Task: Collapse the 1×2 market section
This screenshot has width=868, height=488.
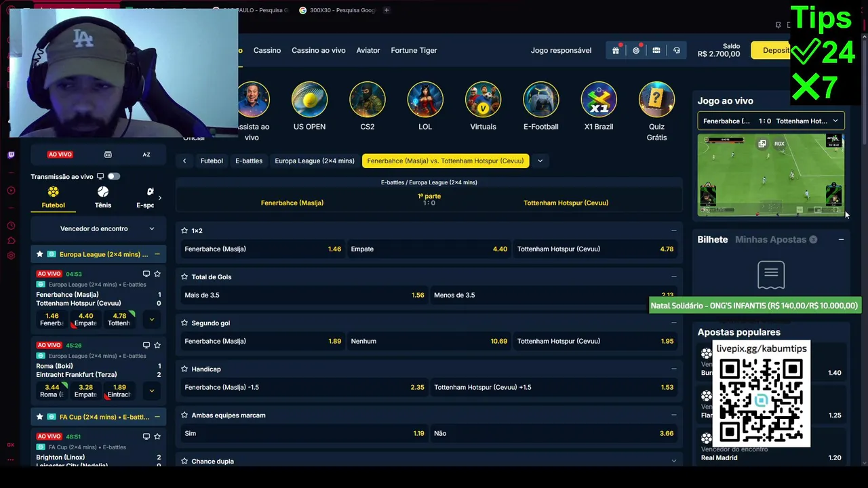Action: [x=673, y=230]
